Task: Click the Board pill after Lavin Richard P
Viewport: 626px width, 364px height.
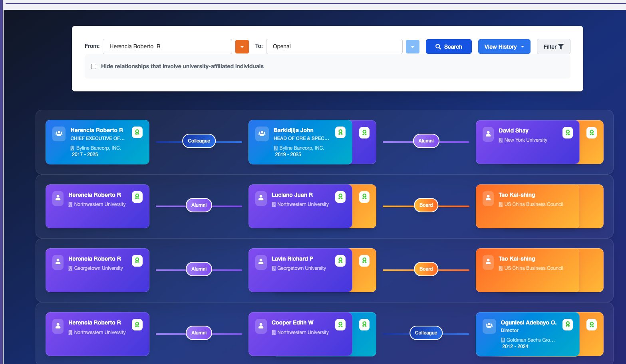Action: point(426,269)
